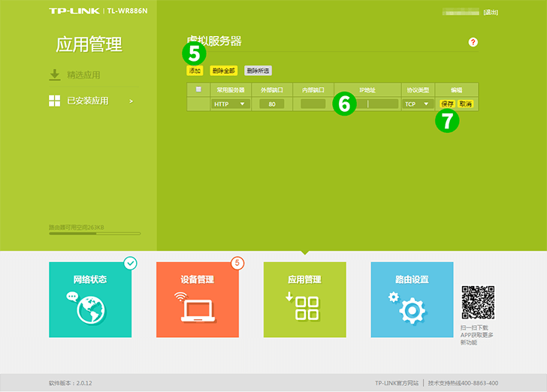Click the software version 2.0.12 text
This screenshot has height=392, width=547.
point(71,383)
